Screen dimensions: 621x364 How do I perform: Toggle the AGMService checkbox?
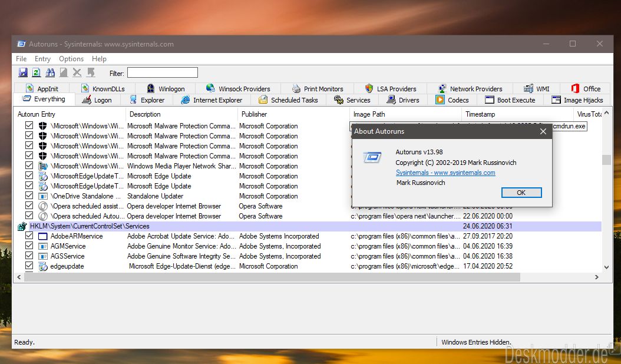tap(29, 246)
